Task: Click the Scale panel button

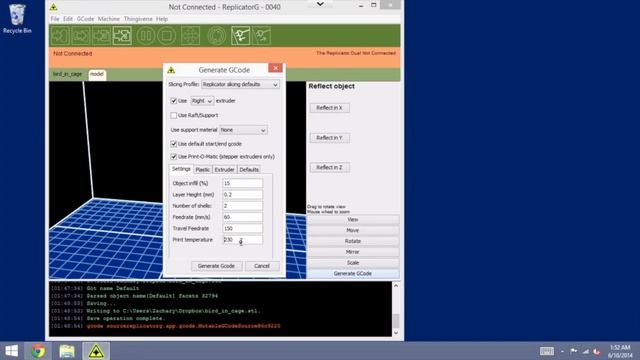Action: [x=353, y=263]
